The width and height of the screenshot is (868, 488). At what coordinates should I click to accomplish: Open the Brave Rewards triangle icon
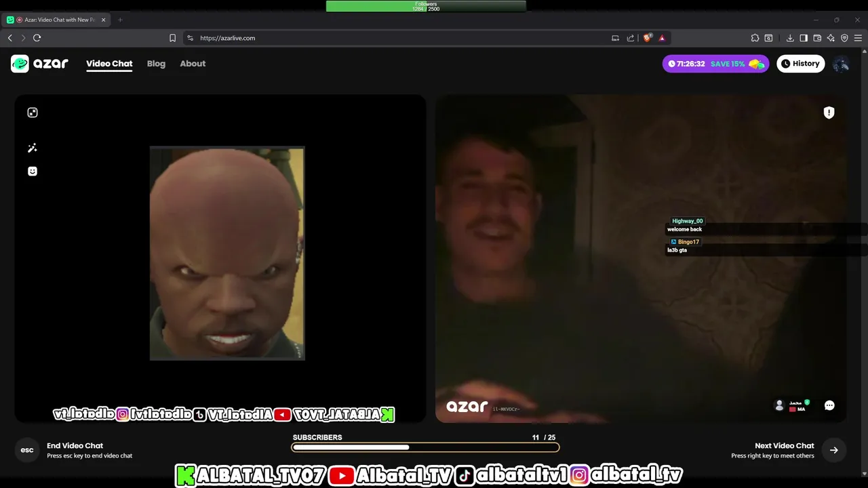[662, 38]
